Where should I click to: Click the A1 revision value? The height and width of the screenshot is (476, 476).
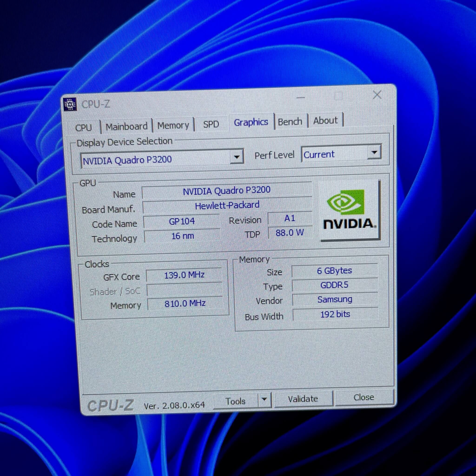pyautogui.click(x=290, y=218)
